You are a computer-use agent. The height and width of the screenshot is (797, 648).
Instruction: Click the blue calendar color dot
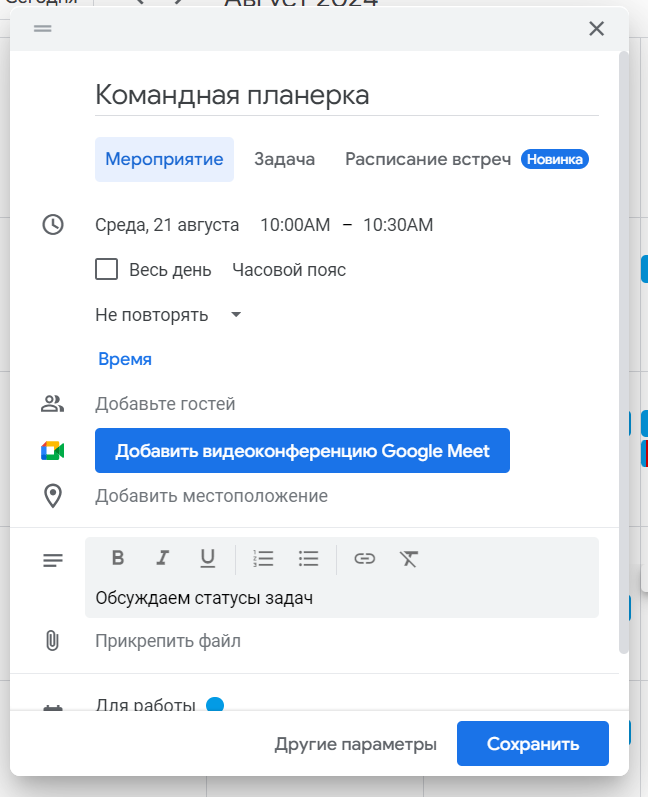214,705
